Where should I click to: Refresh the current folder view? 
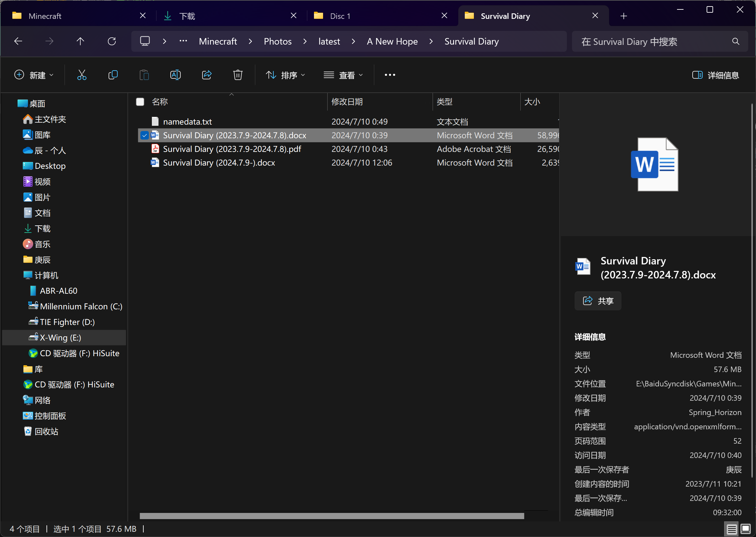pyautogui.click(x=112, y=41)
